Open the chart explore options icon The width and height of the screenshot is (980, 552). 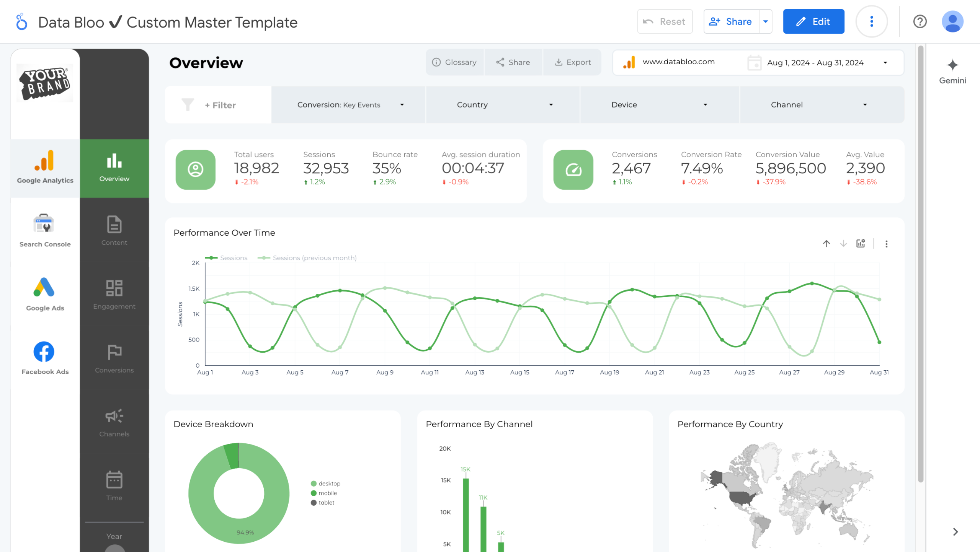pos(860,244)
